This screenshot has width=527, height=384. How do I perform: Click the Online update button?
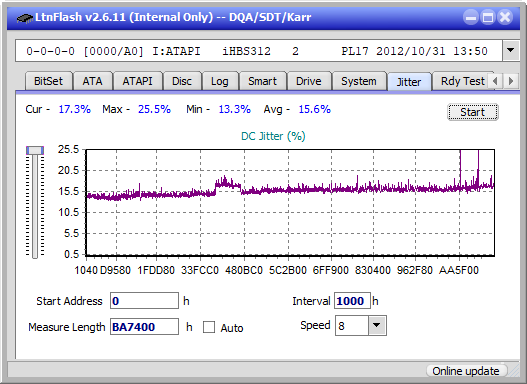coord(466,371)
